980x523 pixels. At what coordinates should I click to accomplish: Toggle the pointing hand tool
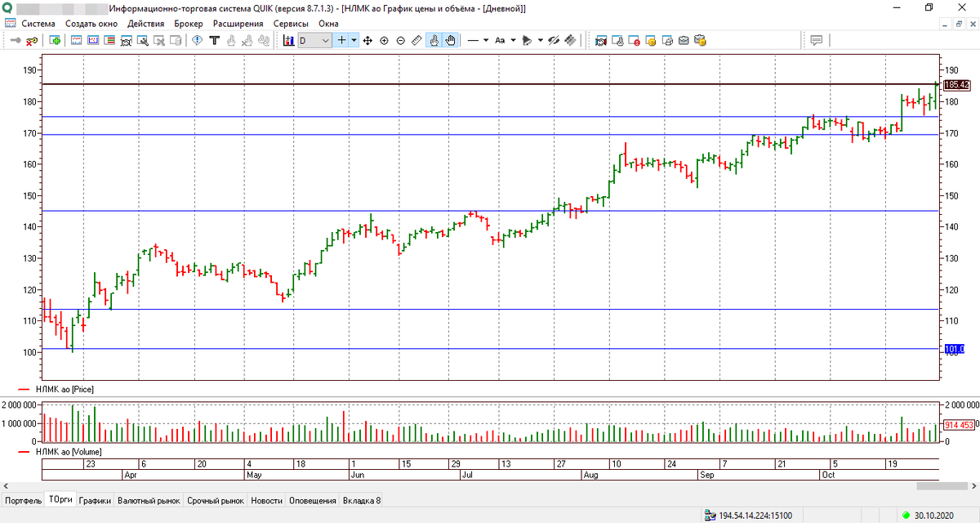pyautogui.click(x=434, y=40)
